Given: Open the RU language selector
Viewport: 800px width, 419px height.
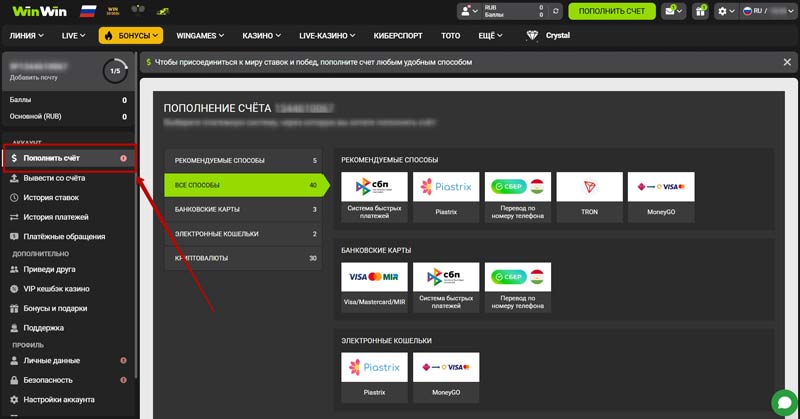Looking at the screenshot, I should pyautogui.click(x=768, y=11).
